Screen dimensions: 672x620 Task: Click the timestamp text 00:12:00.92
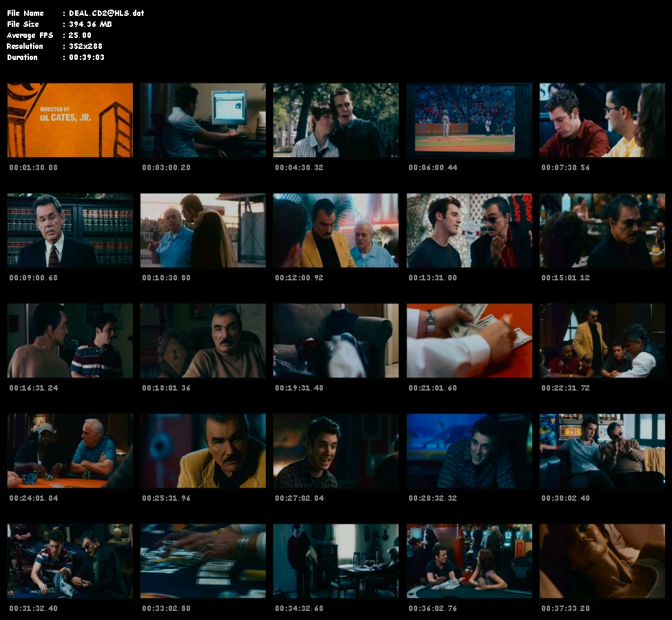pos(299,278)
